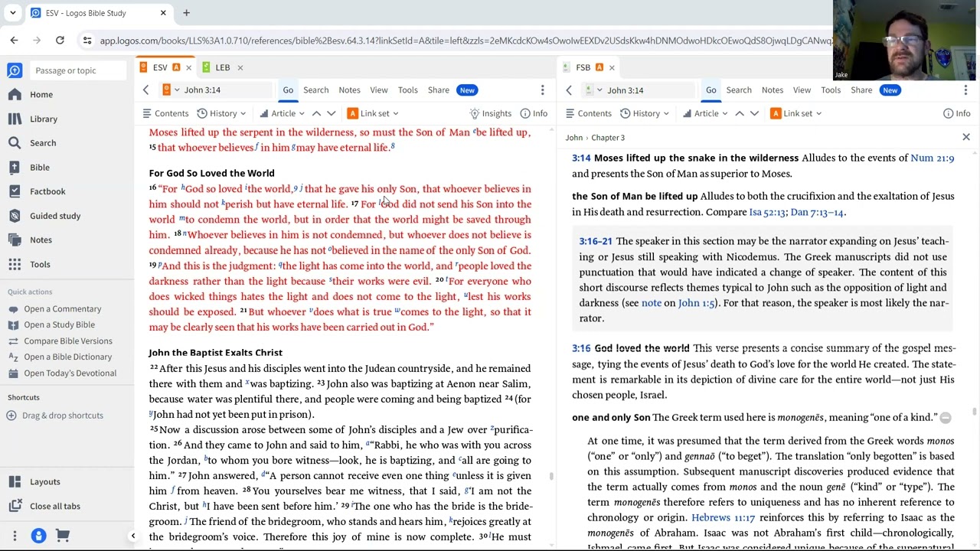Open the Isa 52:13 cross reference
The width and height of the screenshot is (980, 551).
point(767,212)
